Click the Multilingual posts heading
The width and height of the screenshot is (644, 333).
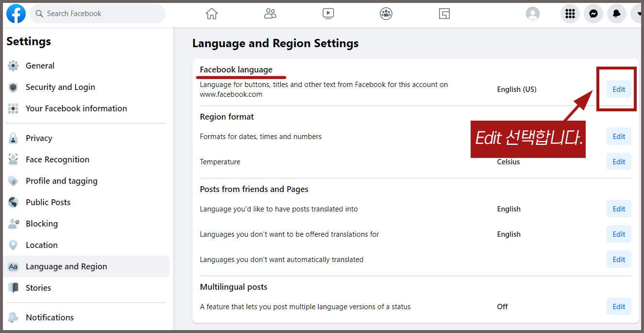click(x=234, y=287)
